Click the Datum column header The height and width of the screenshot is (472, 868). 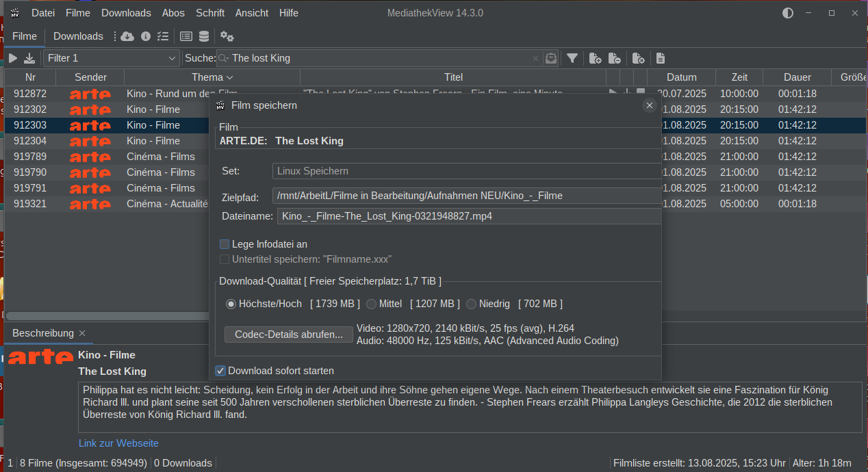(682, 77)
